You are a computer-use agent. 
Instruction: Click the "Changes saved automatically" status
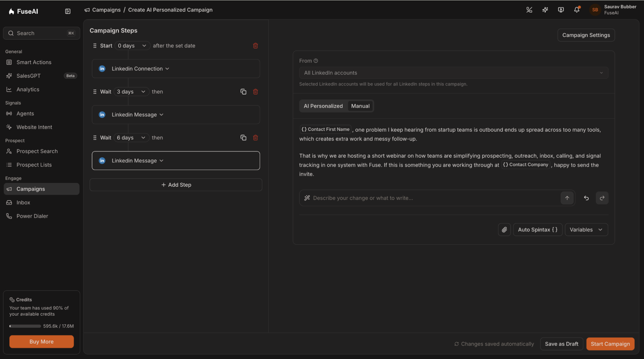click(494, 344)
